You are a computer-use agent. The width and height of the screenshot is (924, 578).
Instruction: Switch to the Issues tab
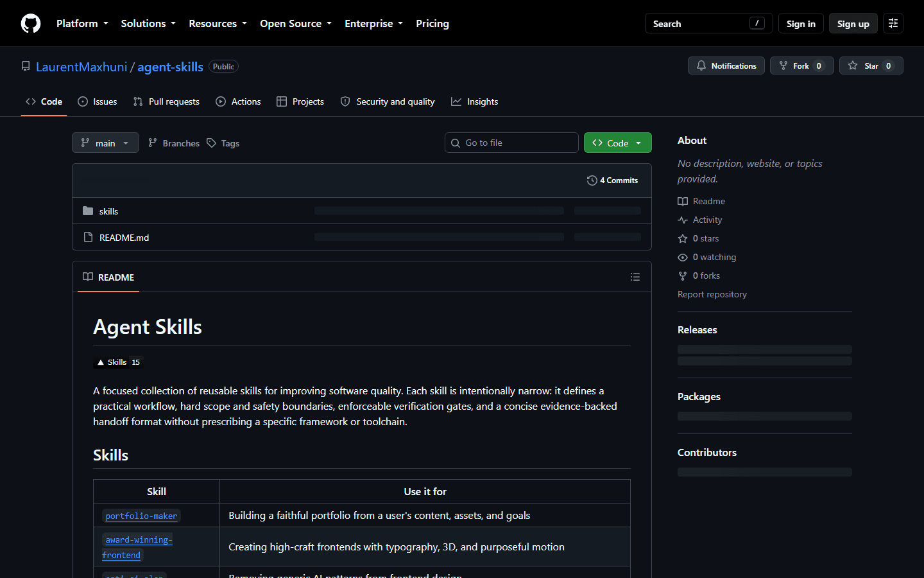[97, 101]
